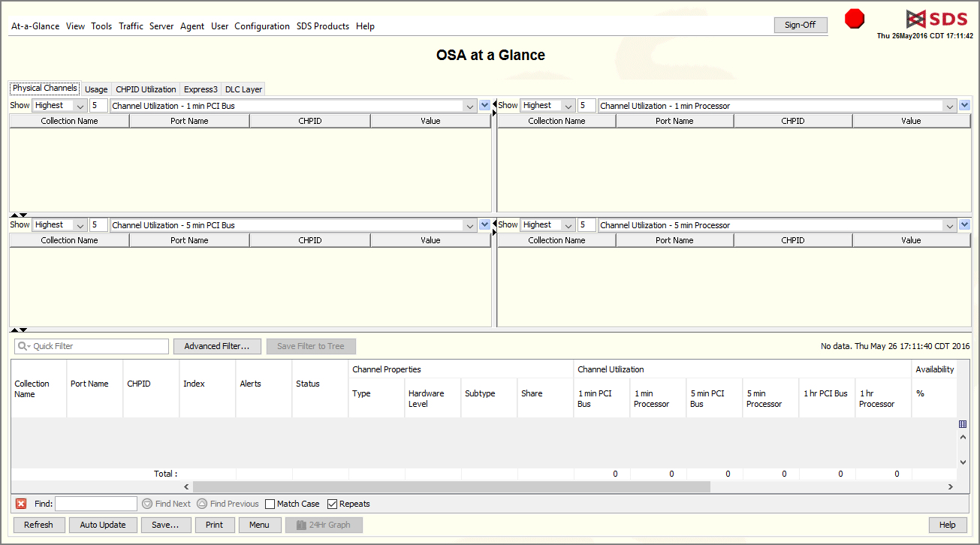The image size is (980, 545).
Task: Click the red X to close the Find bar
Action: 21,504
